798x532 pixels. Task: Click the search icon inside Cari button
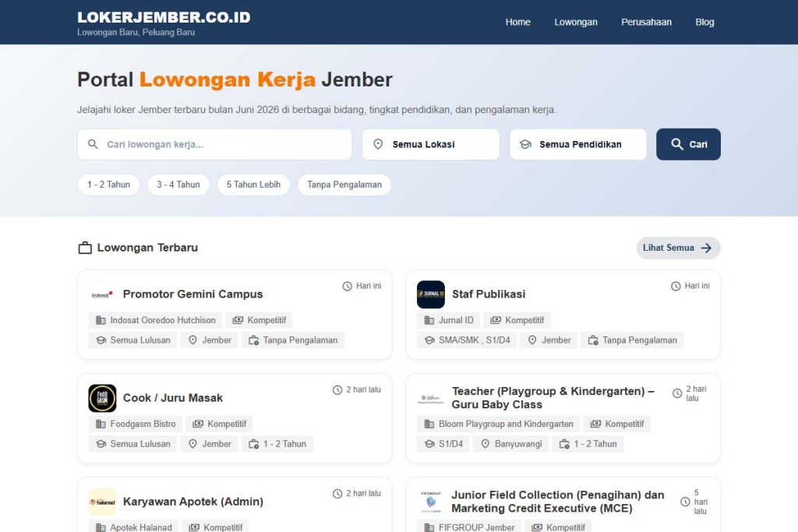[677, 144]
